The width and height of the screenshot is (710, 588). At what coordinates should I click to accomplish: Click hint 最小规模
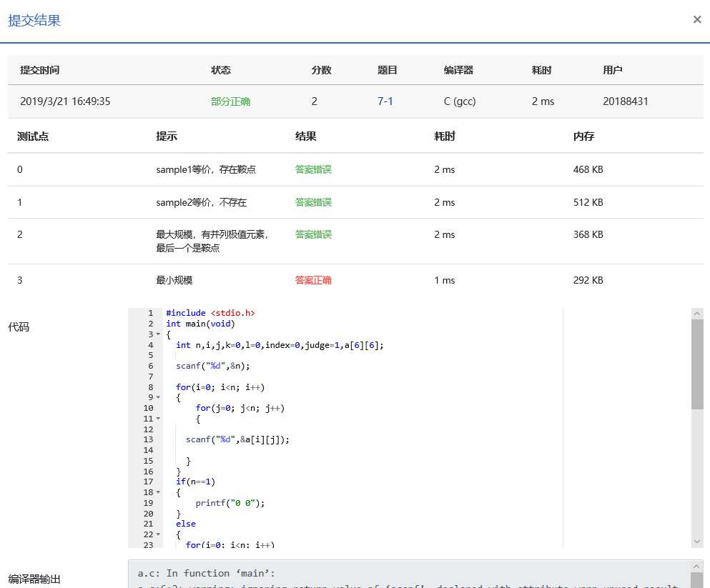(174, 280)
